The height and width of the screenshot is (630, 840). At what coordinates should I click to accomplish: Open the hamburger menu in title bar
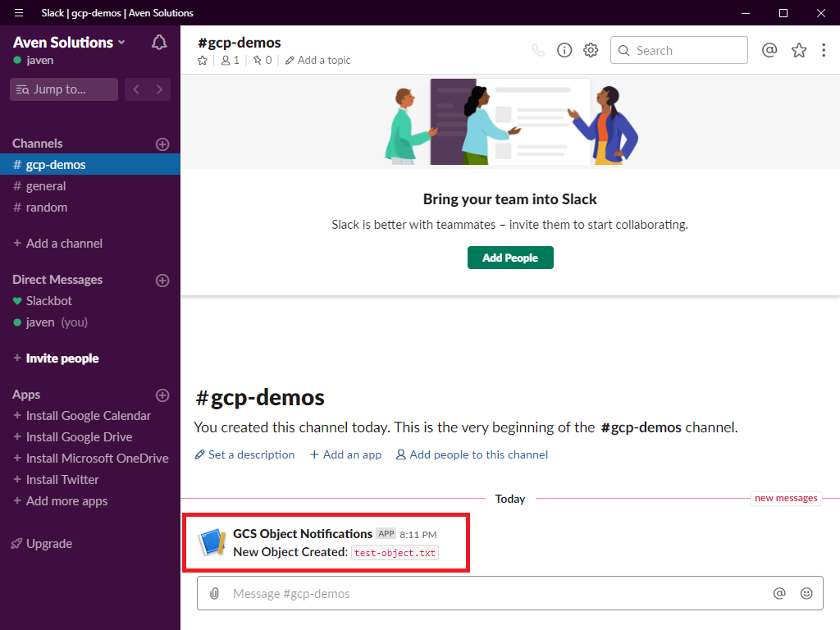(x=19, y=13)
